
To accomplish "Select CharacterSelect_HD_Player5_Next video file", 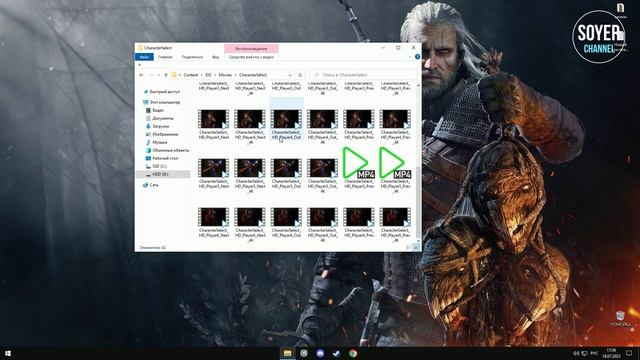I will tap(213, 173).
